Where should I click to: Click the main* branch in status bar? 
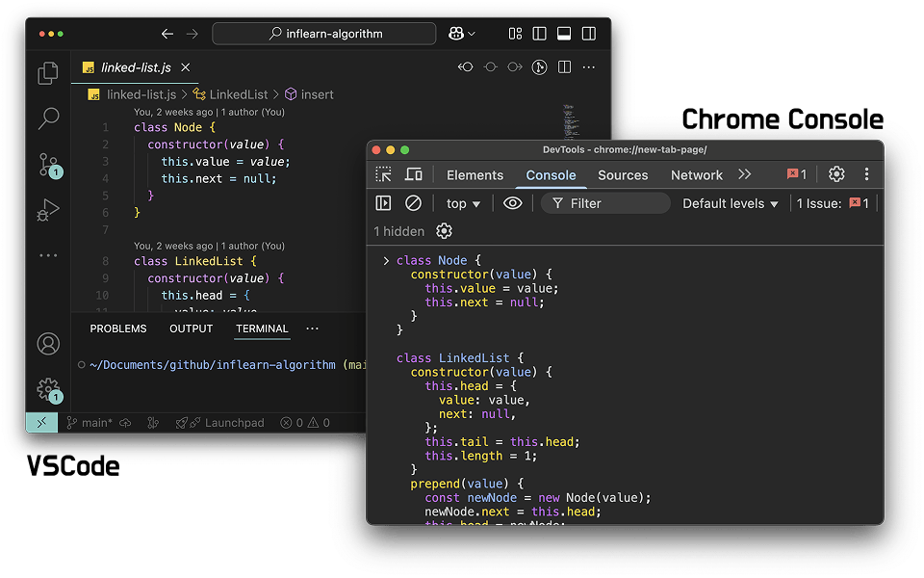(90, 423)
